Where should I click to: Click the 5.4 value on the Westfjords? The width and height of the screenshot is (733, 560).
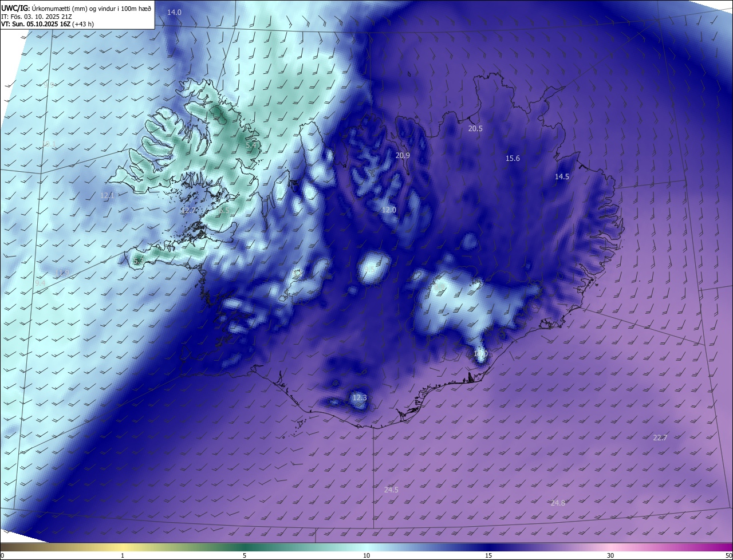point(251,145)
